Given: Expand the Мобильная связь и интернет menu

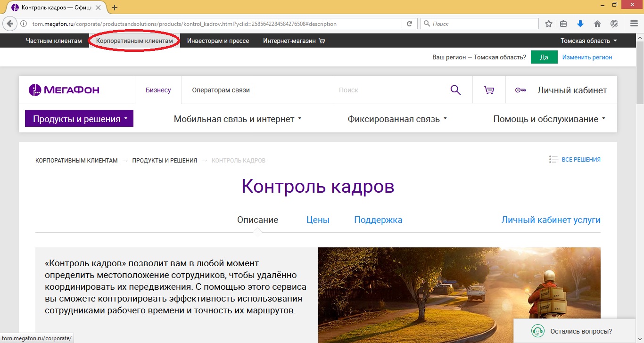Looking at the screenshot, I should tap(237, 118).
